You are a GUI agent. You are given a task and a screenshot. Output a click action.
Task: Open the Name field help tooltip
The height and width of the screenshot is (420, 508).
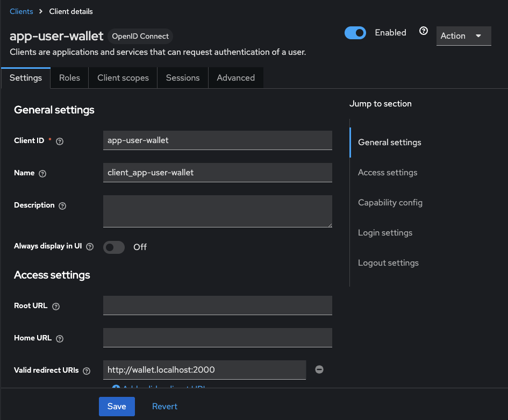(42, 173)
